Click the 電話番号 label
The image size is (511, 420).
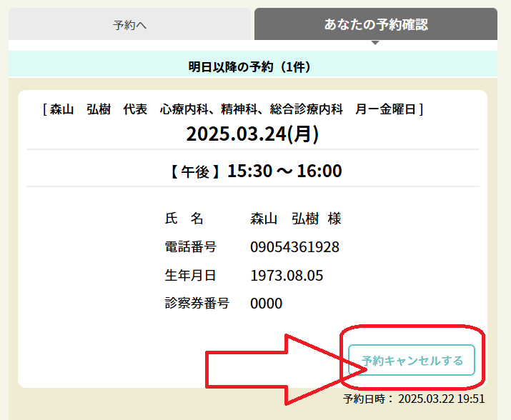point(190,247)
